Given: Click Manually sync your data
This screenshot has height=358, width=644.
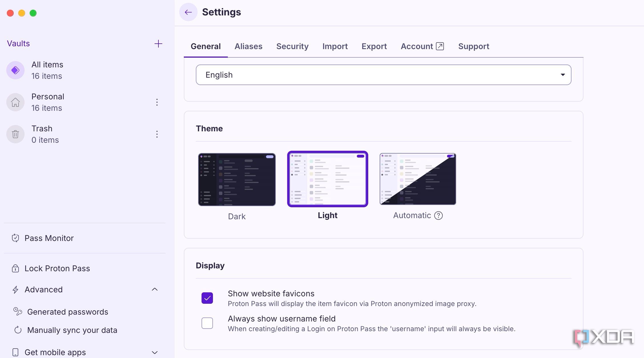Looking at the screenshot, I should (72, 330).
